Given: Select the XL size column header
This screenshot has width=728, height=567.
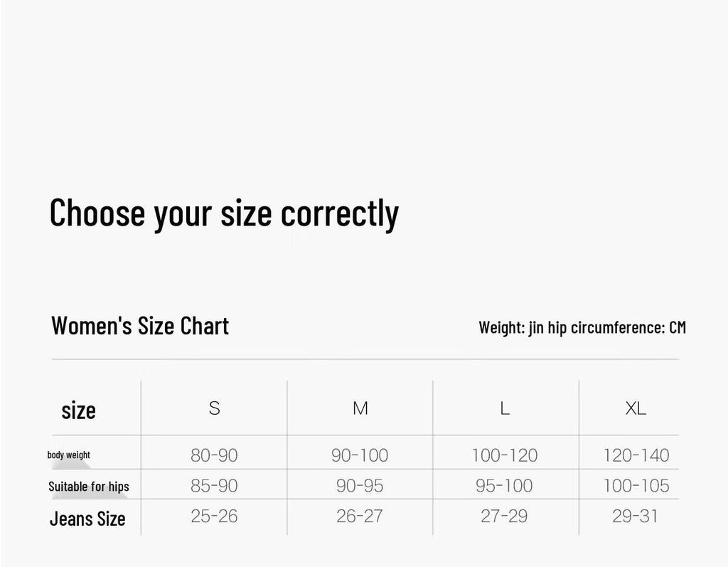Looking at the screenshot, I should tap(636, 408).
